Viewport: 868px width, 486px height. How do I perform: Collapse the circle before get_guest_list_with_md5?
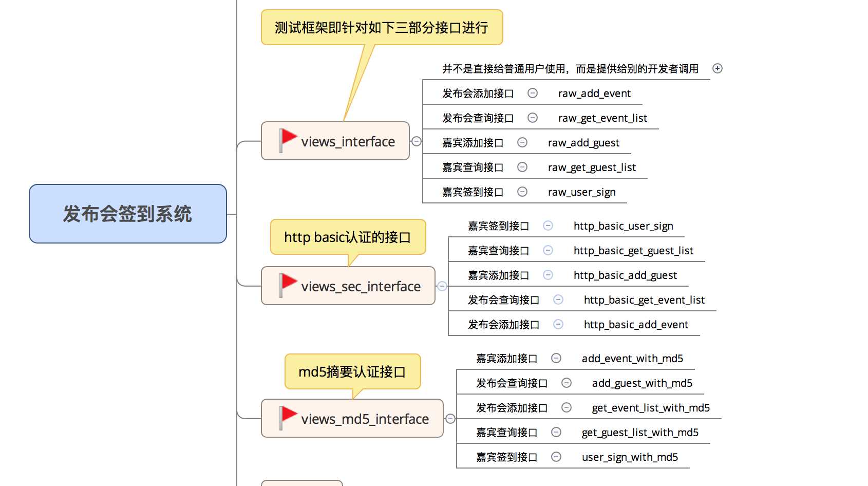(x=556, y=432)
